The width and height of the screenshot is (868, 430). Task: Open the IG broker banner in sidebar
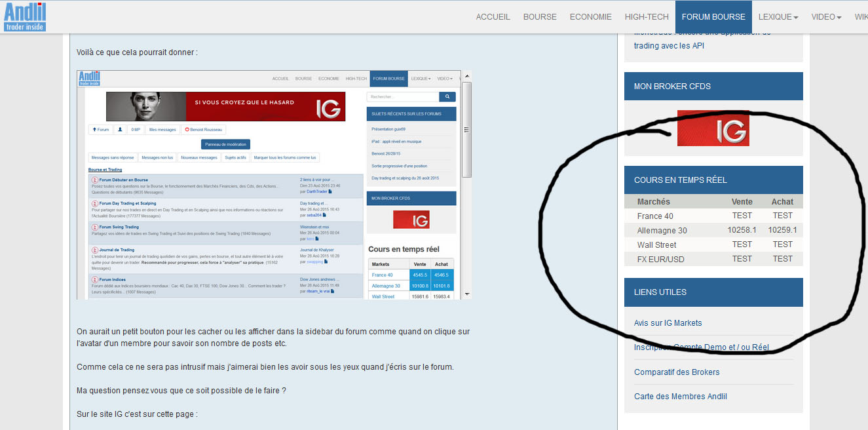point(713,128)
